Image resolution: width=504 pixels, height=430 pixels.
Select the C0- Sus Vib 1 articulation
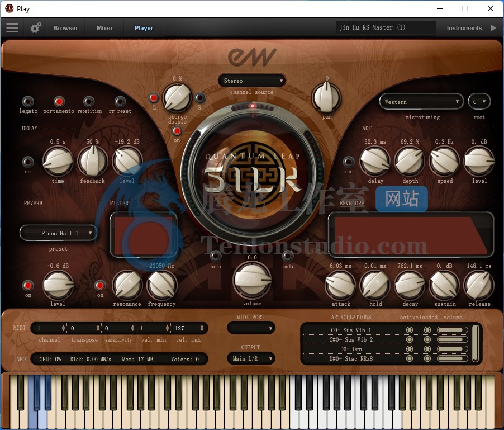pyautogui.click(x=351, y=330)
